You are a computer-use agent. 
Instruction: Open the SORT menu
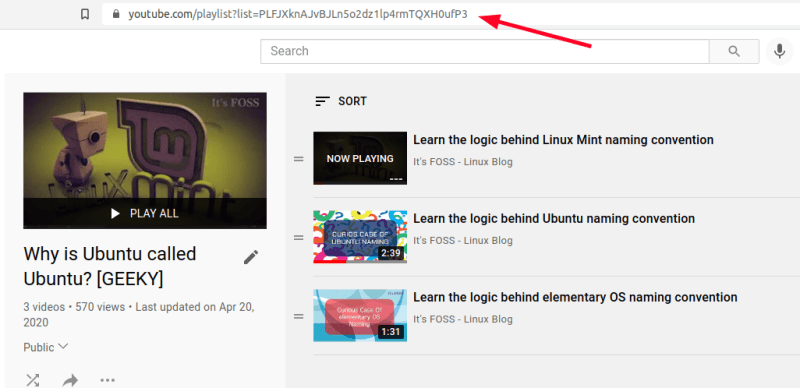coord(341,101)
